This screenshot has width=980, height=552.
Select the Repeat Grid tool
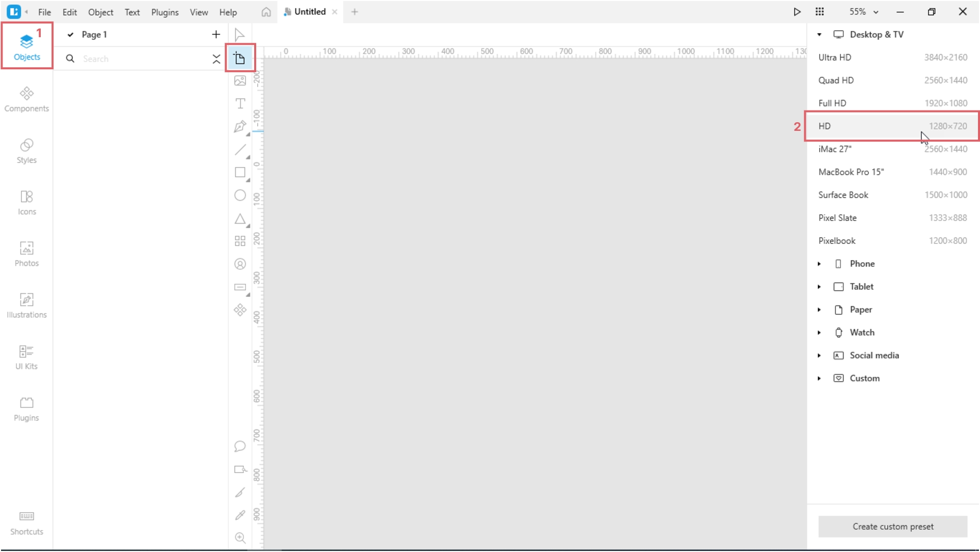click(240, 241)
